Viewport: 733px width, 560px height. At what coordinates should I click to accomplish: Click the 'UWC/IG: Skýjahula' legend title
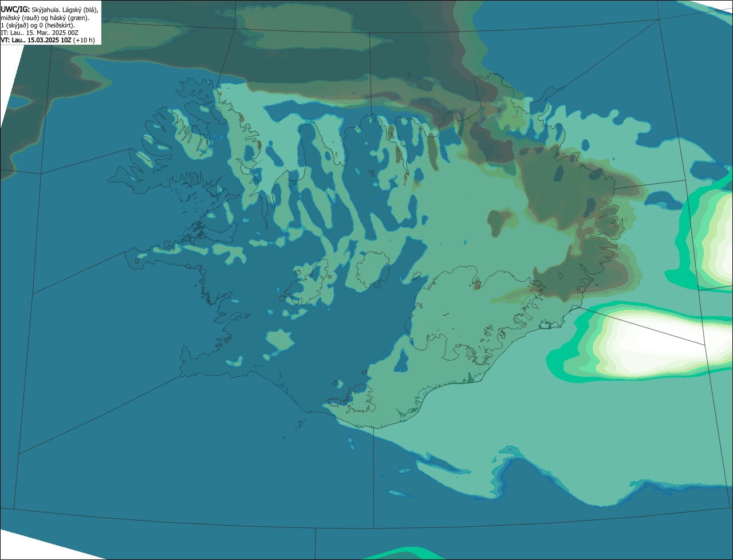[31, 10]
